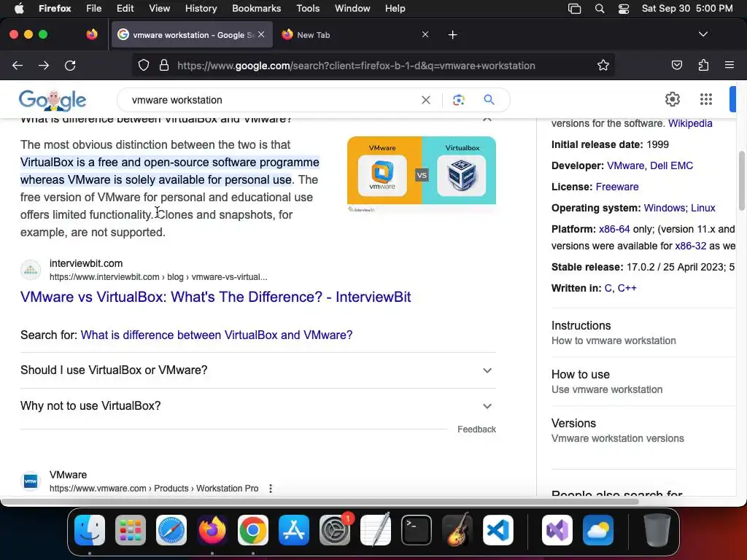
Task: Open System Settings from the dock
Action: click(x=335, y=530)
